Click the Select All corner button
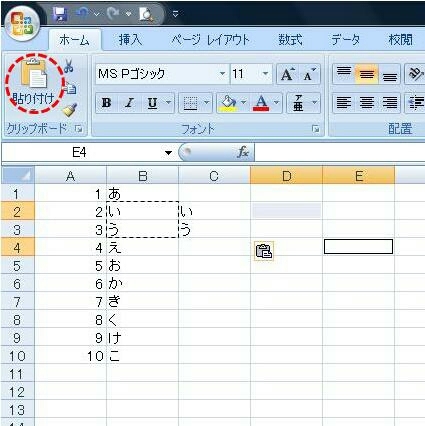The width and height of the screenshot is (425, 426). coord(18,176)
